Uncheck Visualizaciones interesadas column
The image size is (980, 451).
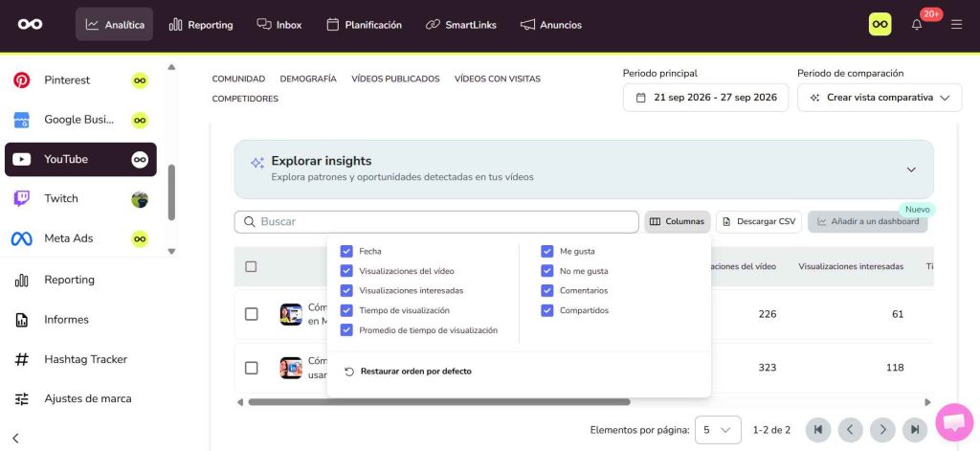coord(346,291)
